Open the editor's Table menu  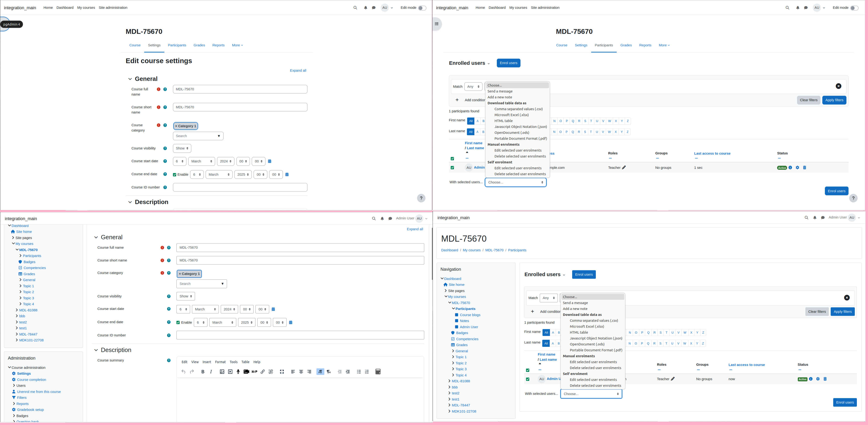[x=245, y=362]
